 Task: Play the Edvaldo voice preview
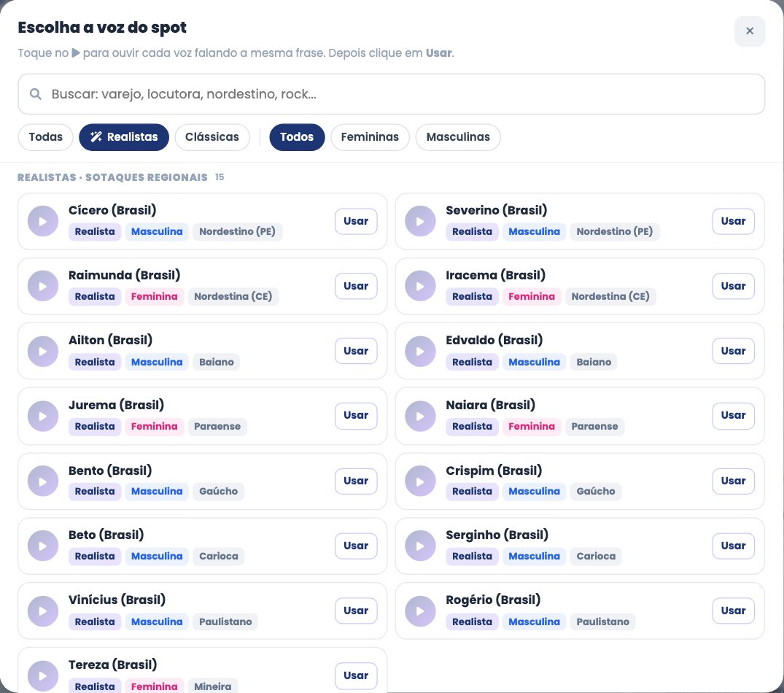[420, 351]
